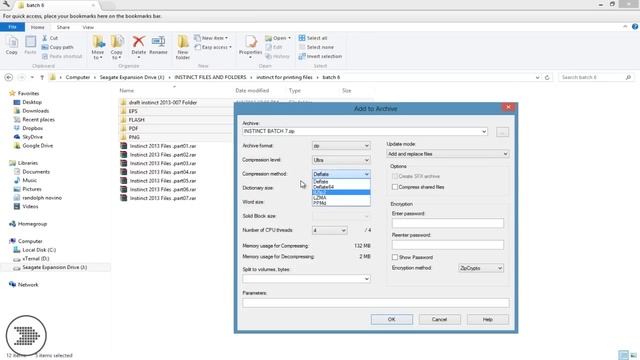
Task: Click OK in Add to Archive
Action: tap(391, 319)
